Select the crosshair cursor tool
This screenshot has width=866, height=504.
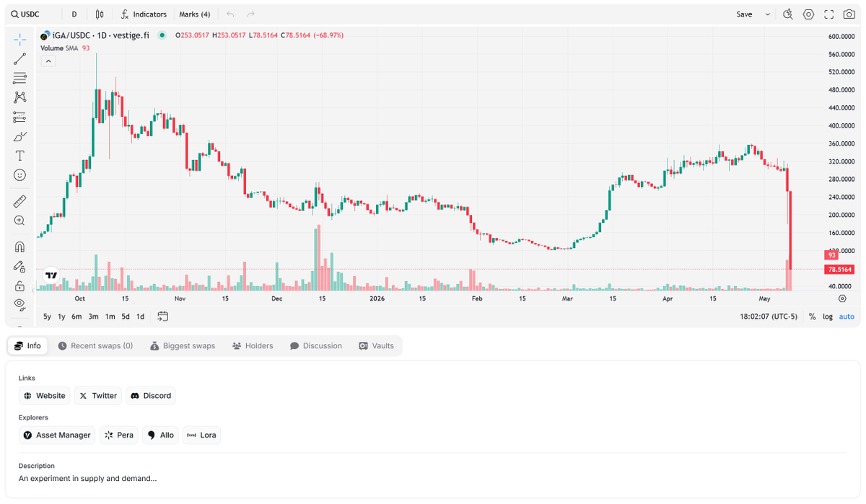tap(19, 39)
